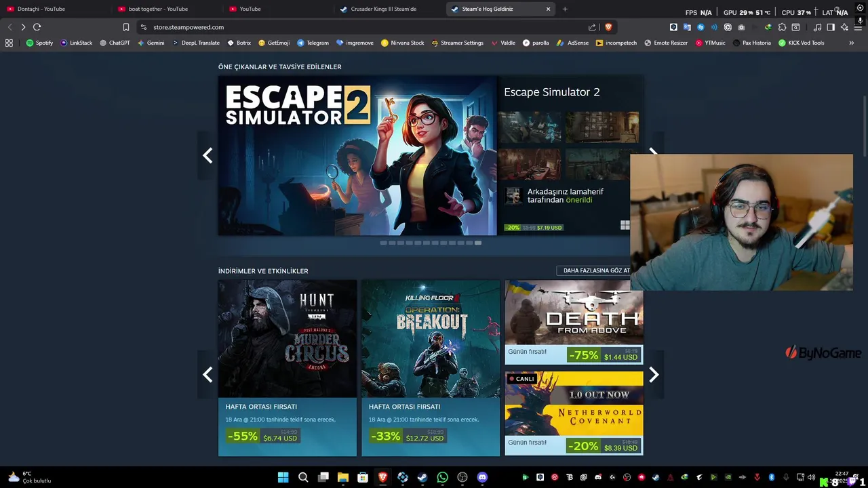Viewport: 868px width, 488px height.
Task: Open the Botrix bookmark
Action: (x=239, y=43)
